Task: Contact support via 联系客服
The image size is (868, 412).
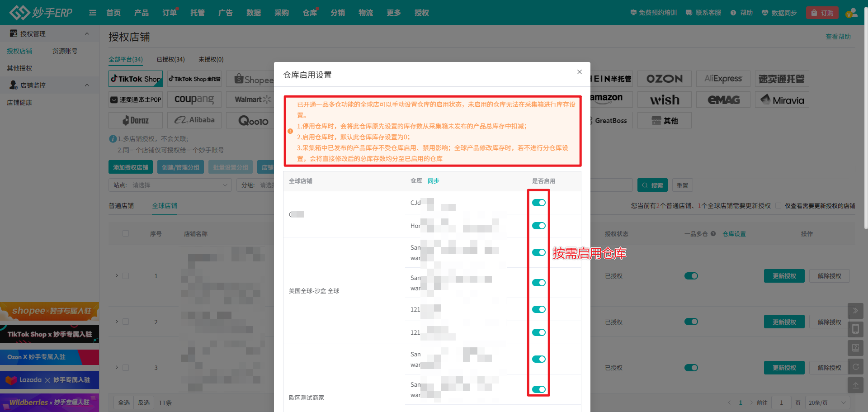Action: pos(703,13)
